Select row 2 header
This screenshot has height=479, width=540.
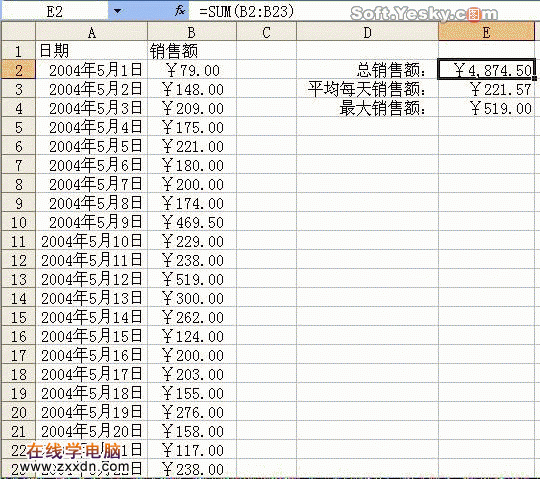[19, 70]
